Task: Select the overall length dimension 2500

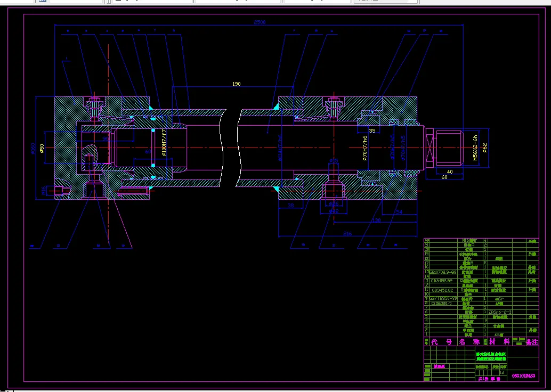Action: point(260,22)
